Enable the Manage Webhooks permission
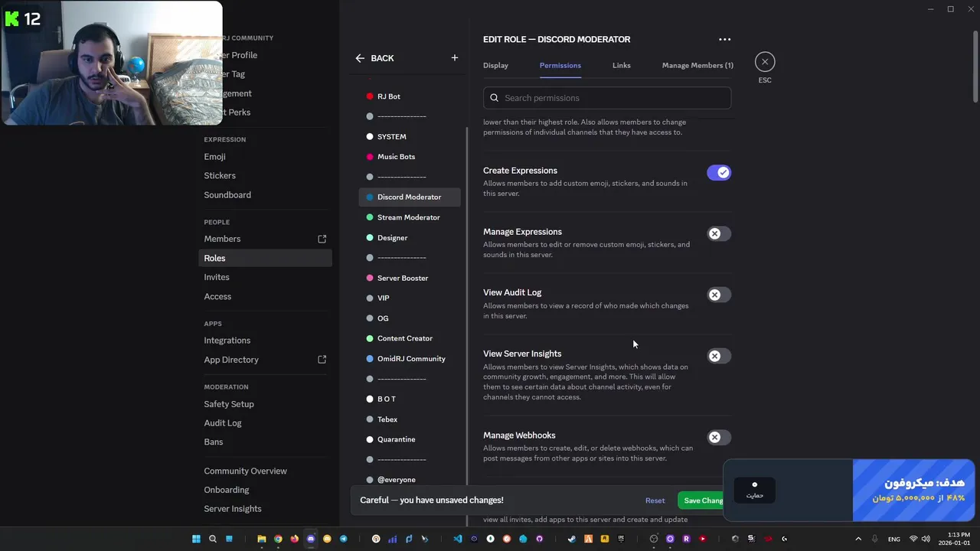The width and height of the screenshot is (980, 551). (719, 438)
